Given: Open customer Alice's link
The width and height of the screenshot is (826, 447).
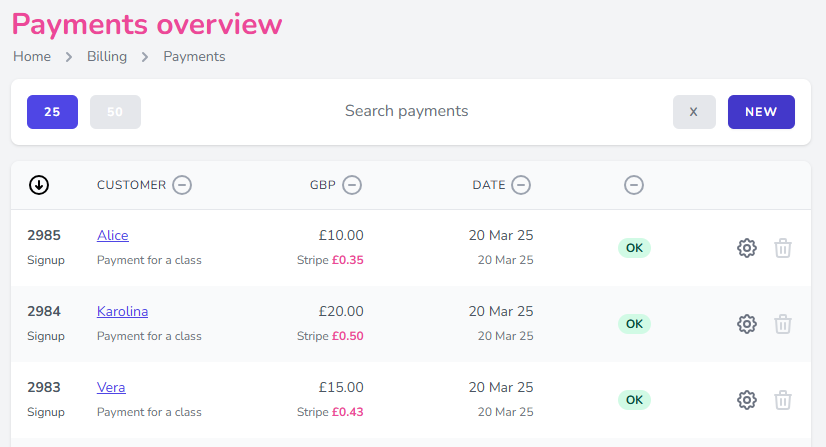Looking at the screenshot, I should pos(112,236).
